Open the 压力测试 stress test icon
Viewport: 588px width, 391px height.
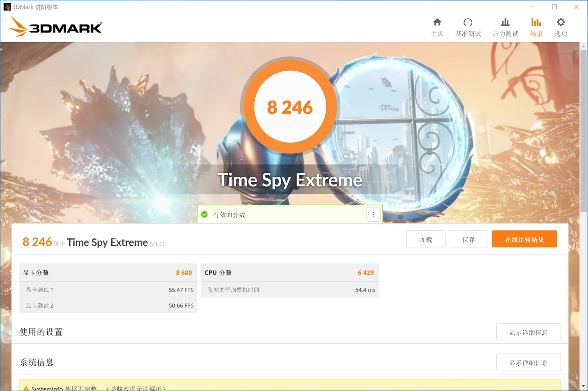[x=505, y=22]
